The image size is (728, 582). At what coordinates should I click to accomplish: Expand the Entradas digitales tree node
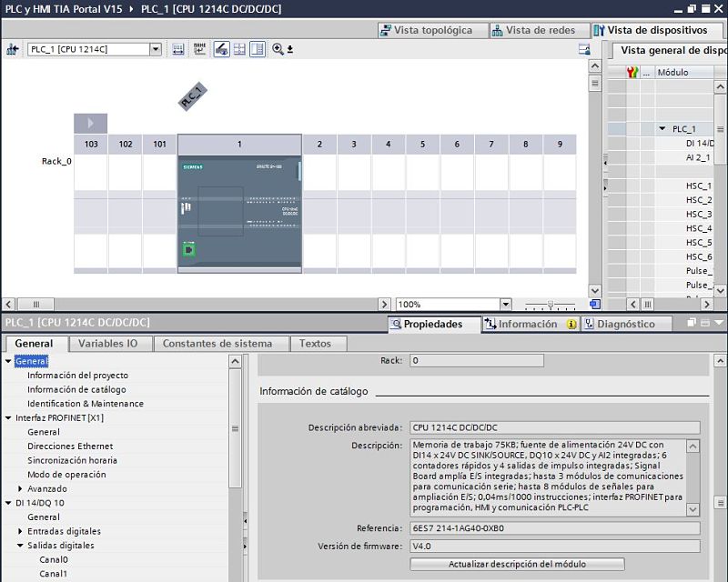point(20,531)
